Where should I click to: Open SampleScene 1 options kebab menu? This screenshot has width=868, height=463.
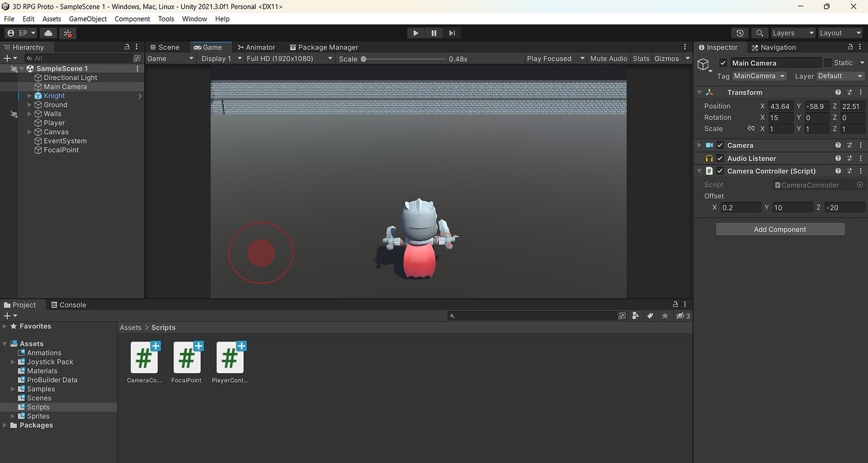pyautogui.click(x=138, y=69)
